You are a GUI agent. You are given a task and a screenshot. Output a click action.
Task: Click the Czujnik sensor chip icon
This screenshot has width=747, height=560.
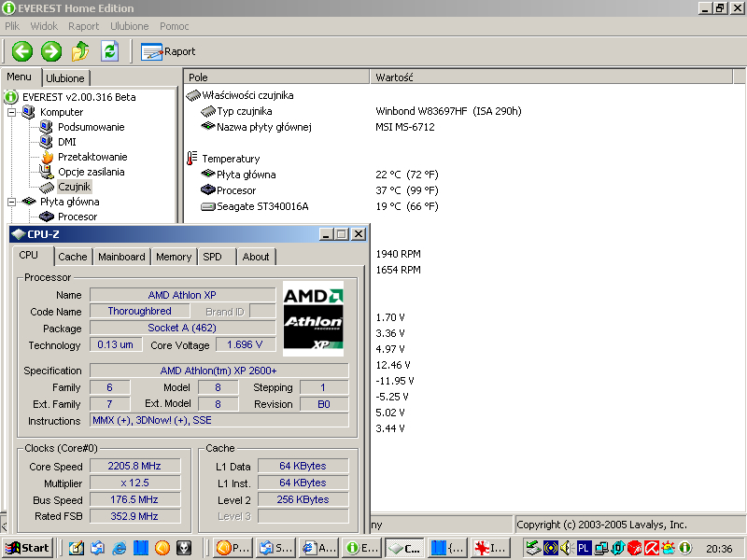47,188
